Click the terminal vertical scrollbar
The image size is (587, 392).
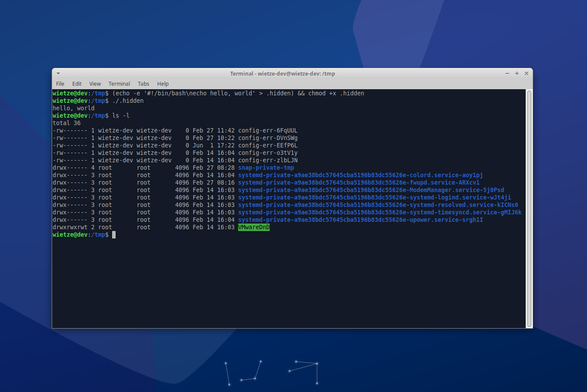coord(529,208)
